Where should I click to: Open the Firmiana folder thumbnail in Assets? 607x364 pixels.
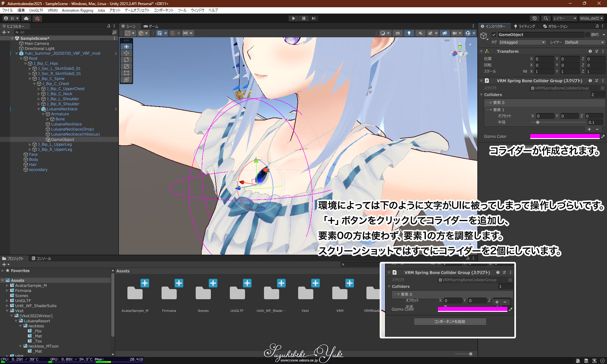click(169, 293)
